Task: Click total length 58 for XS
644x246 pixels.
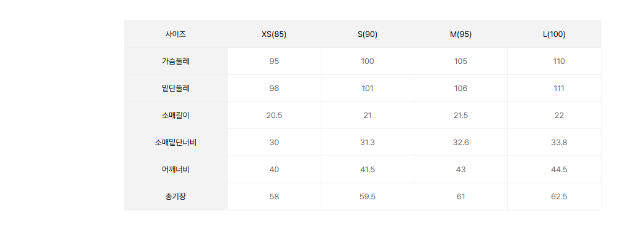Action: (274, 197)
